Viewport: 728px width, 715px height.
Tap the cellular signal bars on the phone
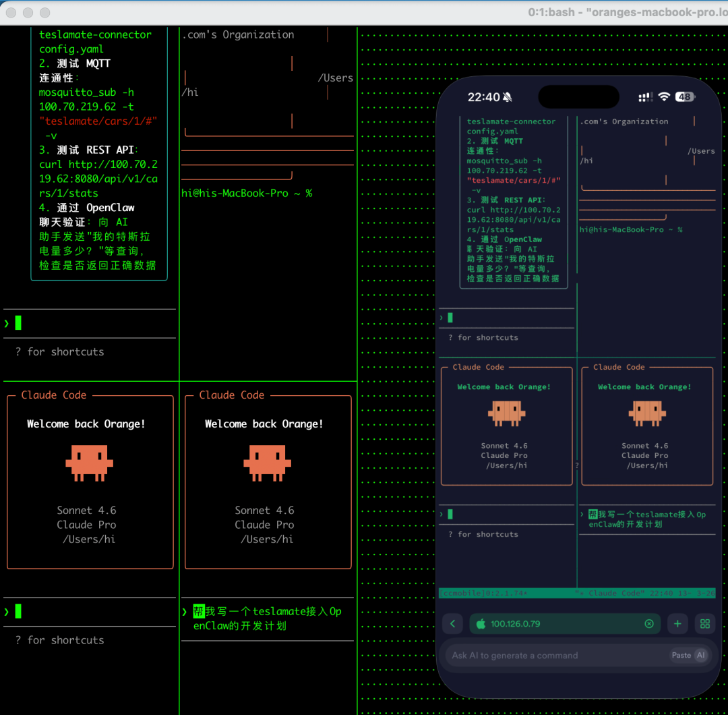pyautogui.click(x=645, y=96)
